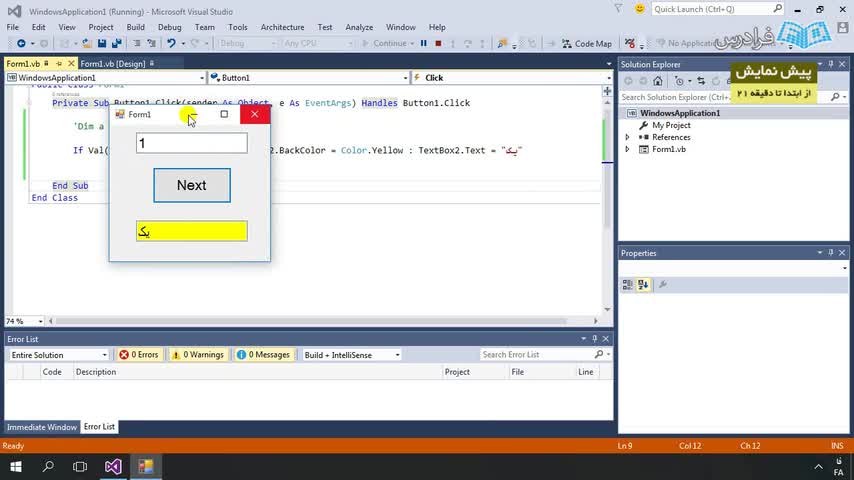
Task: Click the Next button in Form1
Action: [x=192, y=185]
